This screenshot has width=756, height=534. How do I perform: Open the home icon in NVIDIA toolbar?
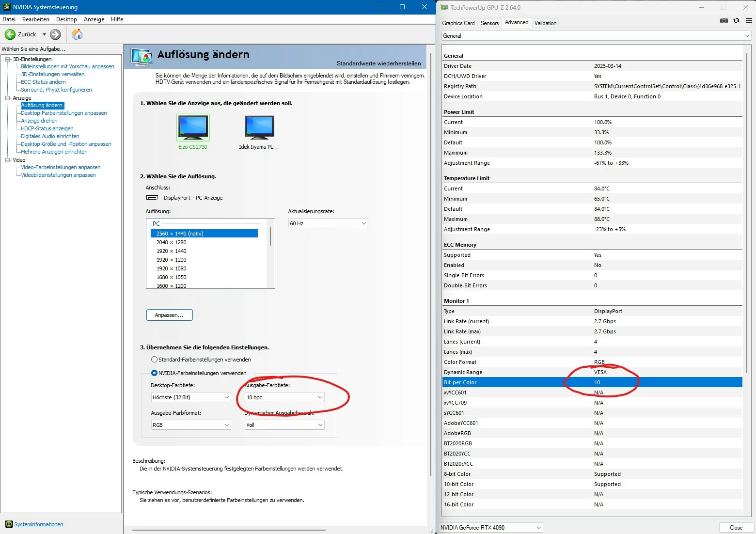click(x=77, y=34)
